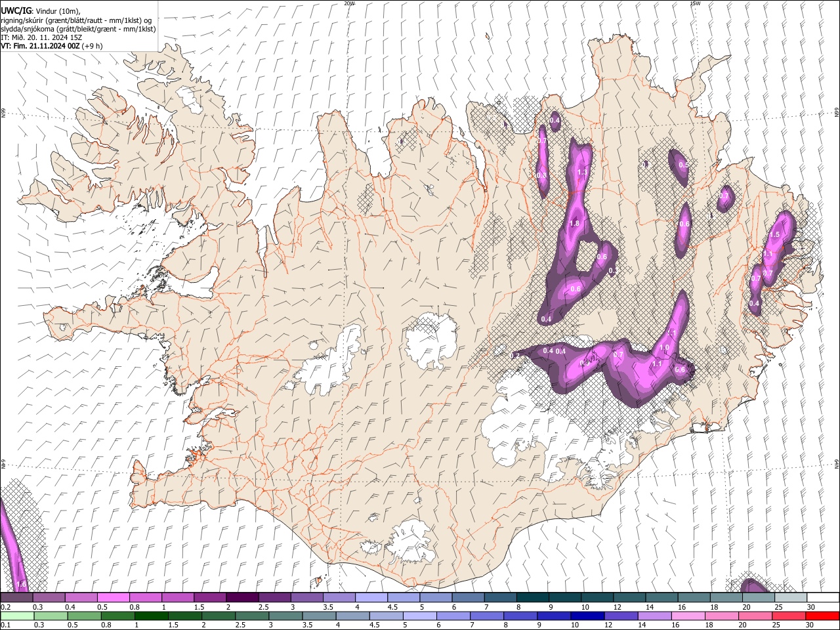
Task: Pick the 0.8 mm rain legend swatch
Action: (x=117, y=616)
